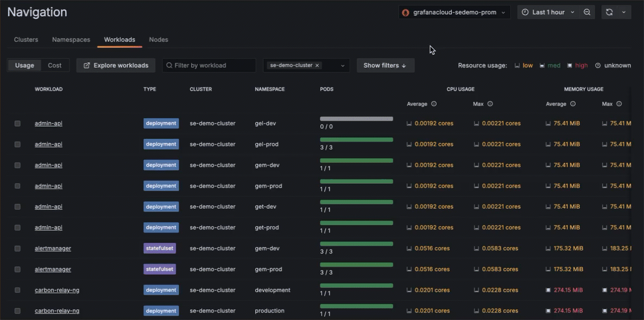Viewport: 644px width, 320px height.
Task: Expand the Show filters dropdown
Action: [386, 65]
